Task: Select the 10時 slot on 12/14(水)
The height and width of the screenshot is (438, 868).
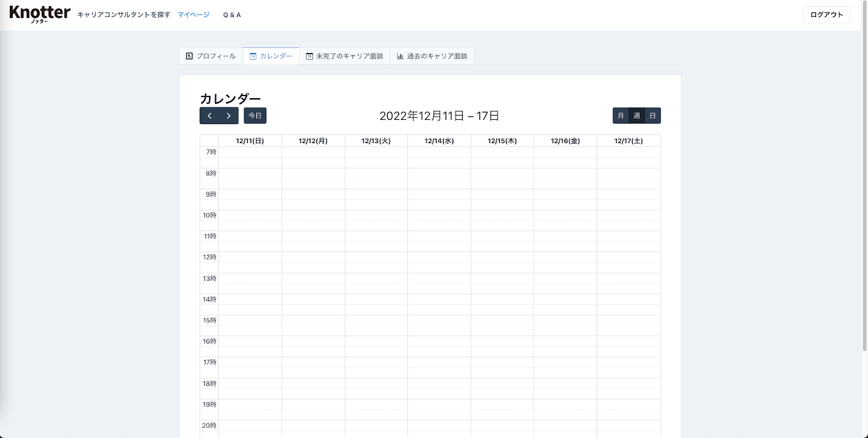Action: [439, 215]
